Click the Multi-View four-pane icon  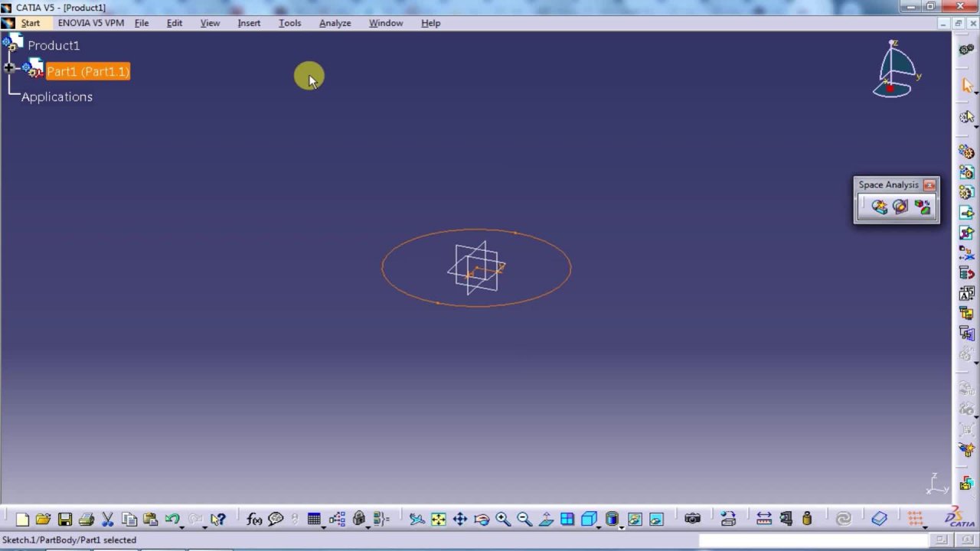point(567,520)
